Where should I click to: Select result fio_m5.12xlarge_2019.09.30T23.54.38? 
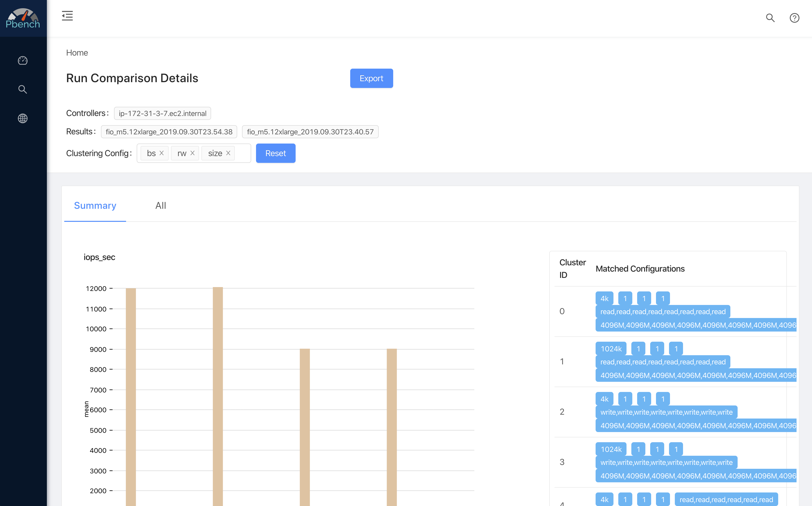[169, 131]
